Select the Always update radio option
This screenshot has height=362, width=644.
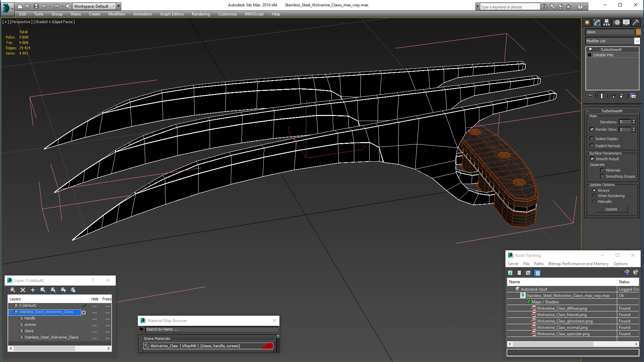[x=594, y=190]
